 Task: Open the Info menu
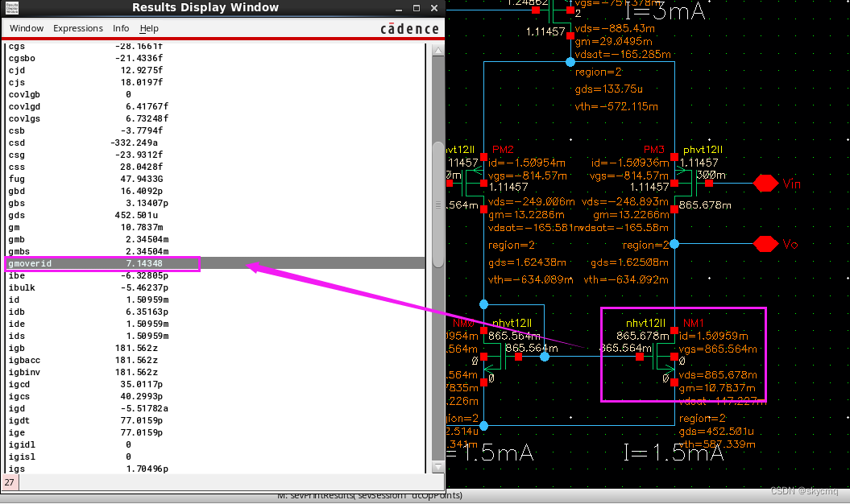click(x=121, y=28)
